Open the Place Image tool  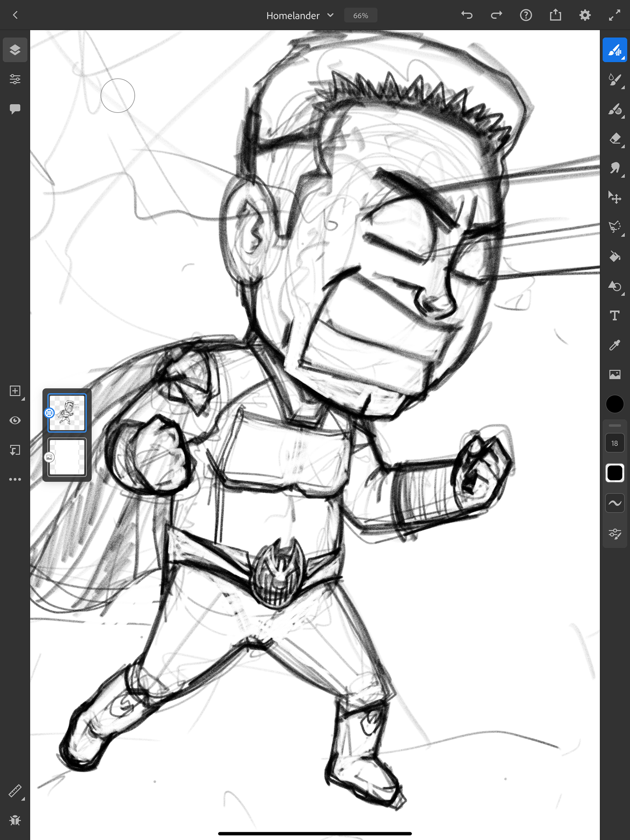coord(615,375)
